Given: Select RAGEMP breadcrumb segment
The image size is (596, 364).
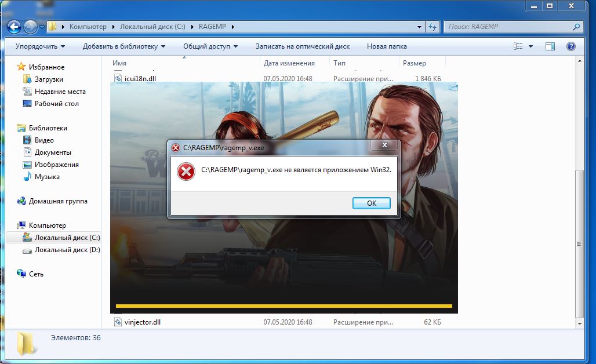Looking at the screenshot, I should click(212, 27).
